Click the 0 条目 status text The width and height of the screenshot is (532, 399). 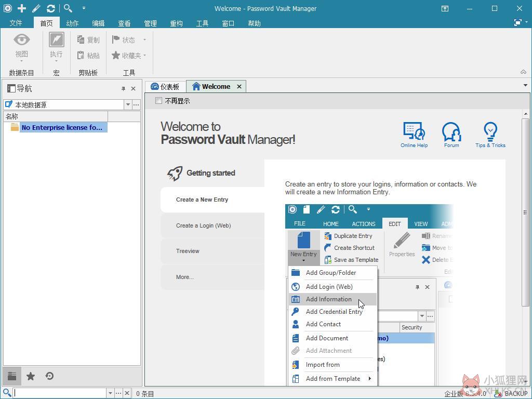(145, 394)
